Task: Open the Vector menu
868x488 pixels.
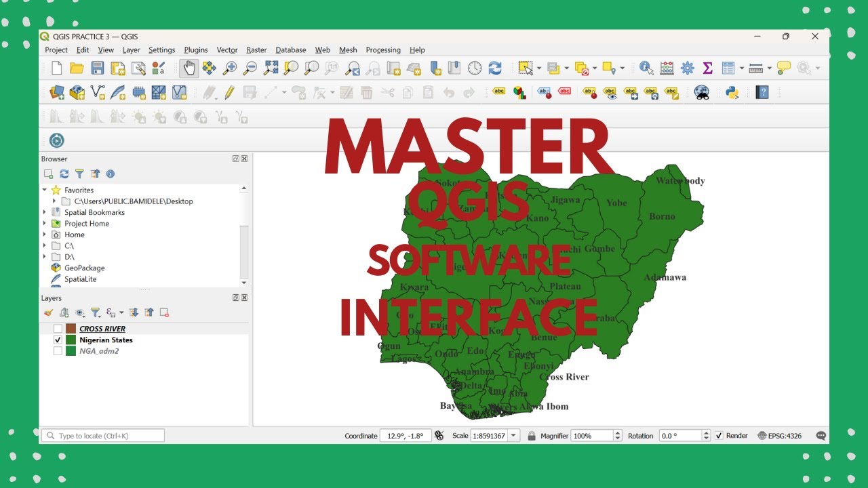Action: (227, 49)
